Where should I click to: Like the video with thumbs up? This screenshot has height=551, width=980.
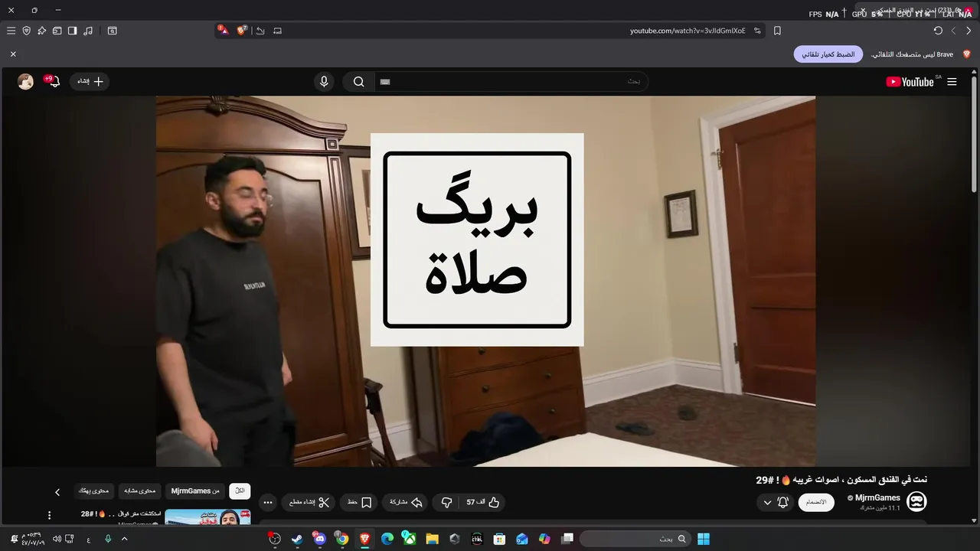pos(483,502)
